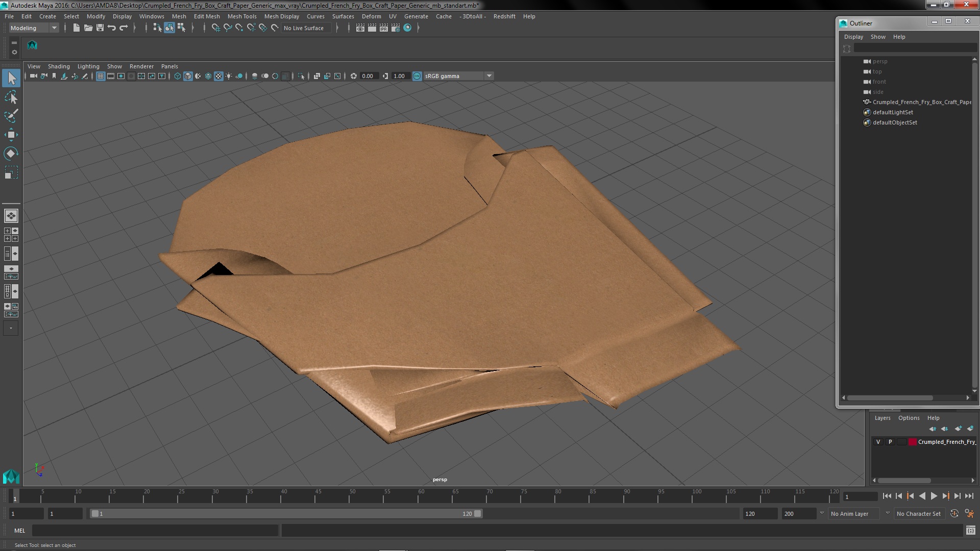This screenshot has width=980, height=551.
Task: Click frame 60 on the timeline
Action: (421, 496)
